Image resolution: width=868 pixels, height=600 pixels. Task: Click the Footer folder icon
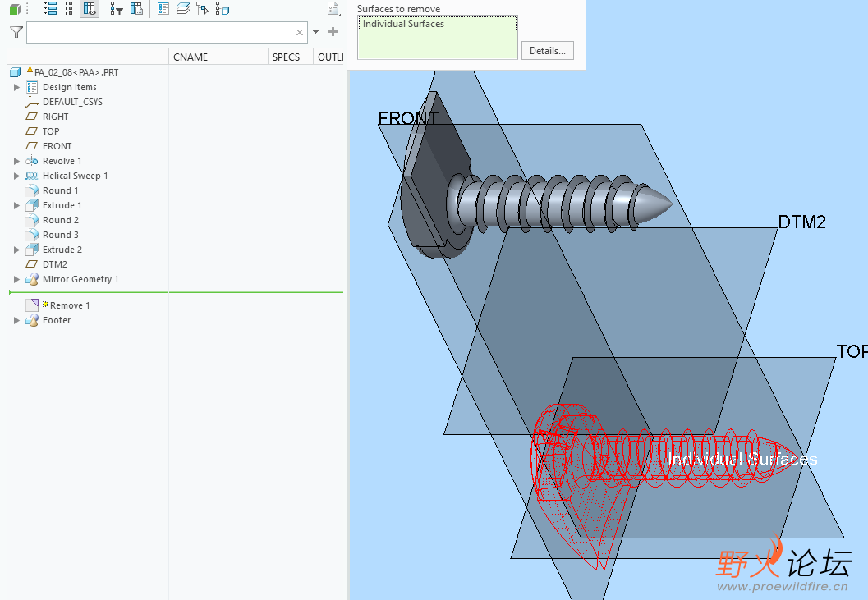tap(31, 320)
